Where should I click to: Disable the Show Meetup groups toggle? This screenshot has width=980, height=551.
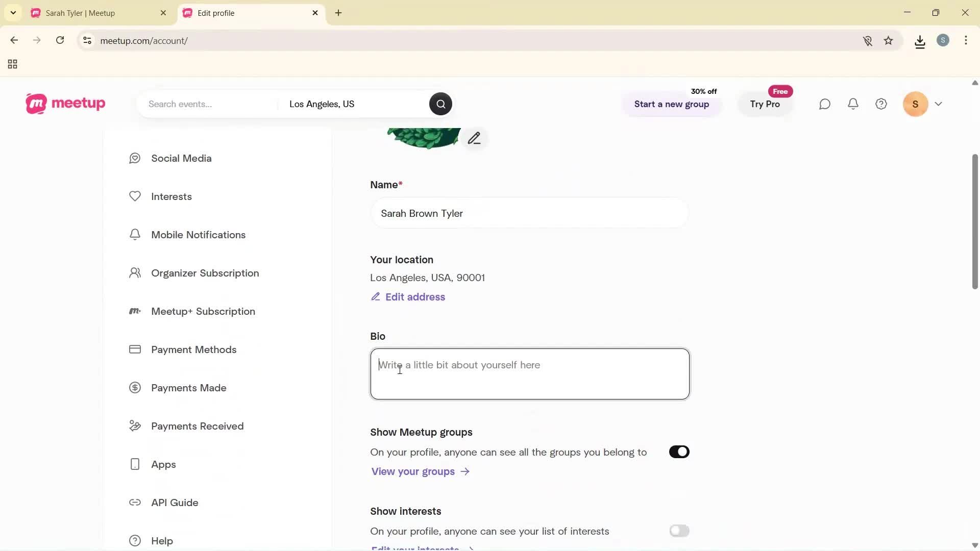679,452
